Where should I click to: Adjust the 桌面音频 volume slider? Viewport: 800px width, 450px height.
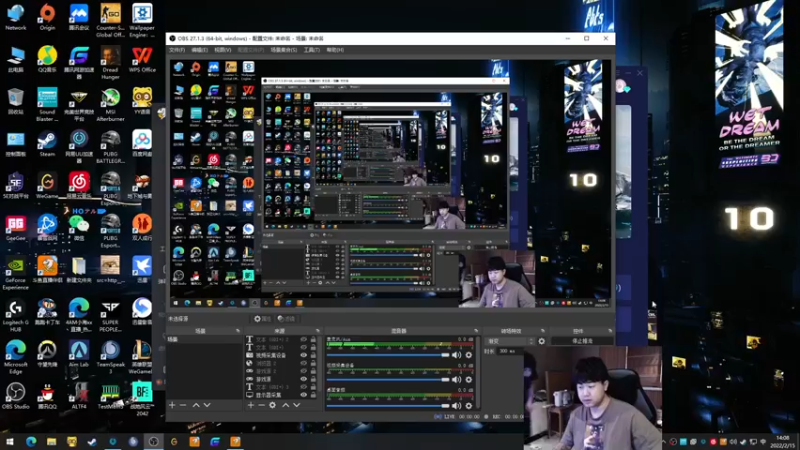(388, 406)
